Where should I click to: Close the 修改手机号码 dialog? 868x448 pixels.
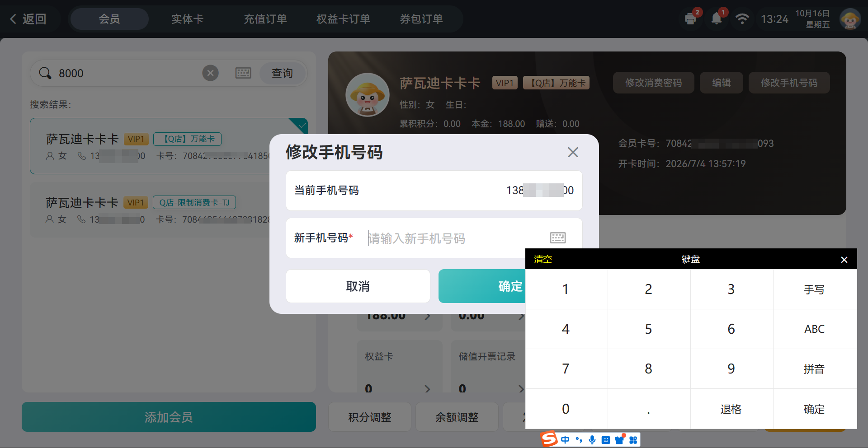[x=573, y=152]
